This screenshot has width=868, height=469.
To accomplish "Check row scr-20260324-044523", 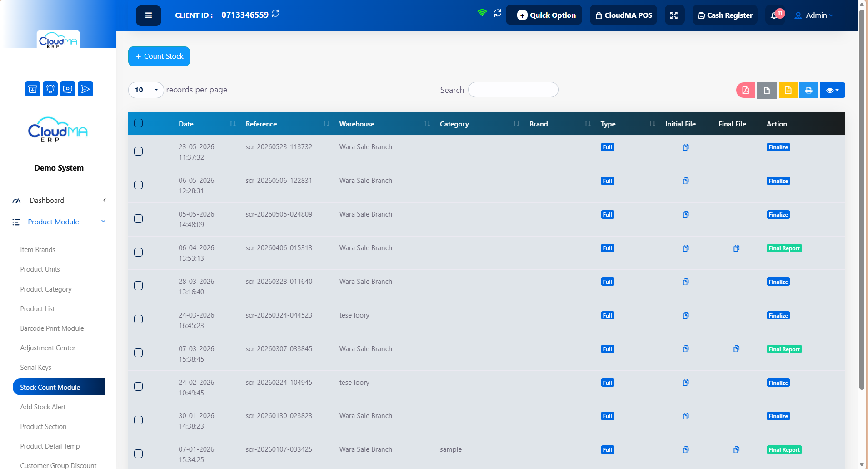I will tap(139, 319).
